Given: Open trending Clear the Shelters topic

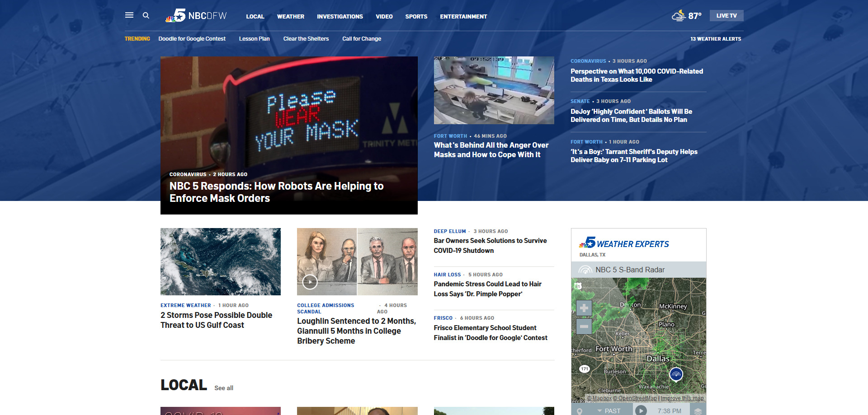Looking at the screenshot, I should tap(306, 39).
